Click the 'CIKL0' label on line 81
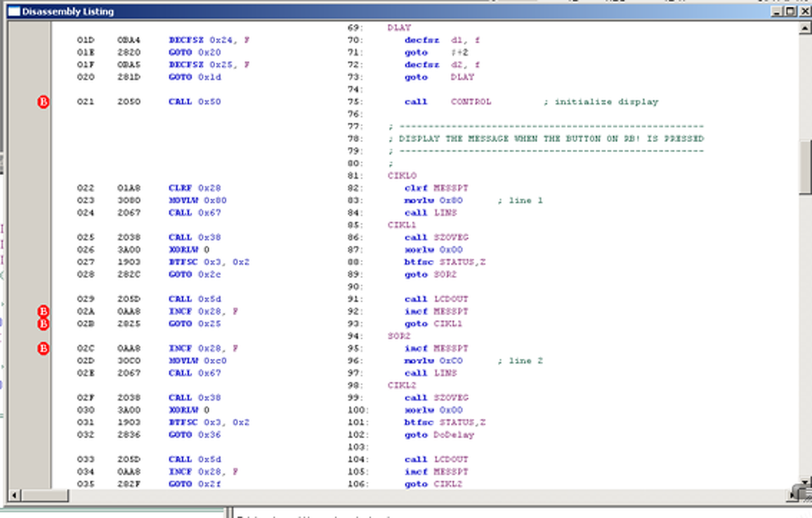This screenshot has width=812, height=518. point(402,176)
